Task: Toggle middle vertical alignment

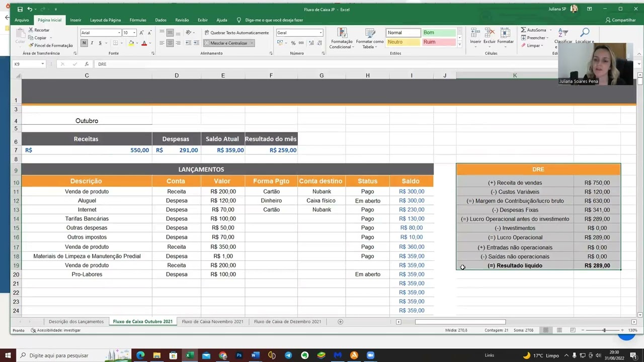Action: tap(170, 33)
